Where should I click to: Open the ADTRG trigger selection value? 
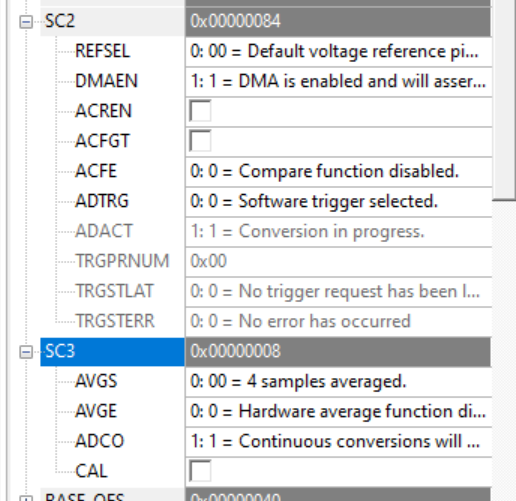tap(338, 201)
